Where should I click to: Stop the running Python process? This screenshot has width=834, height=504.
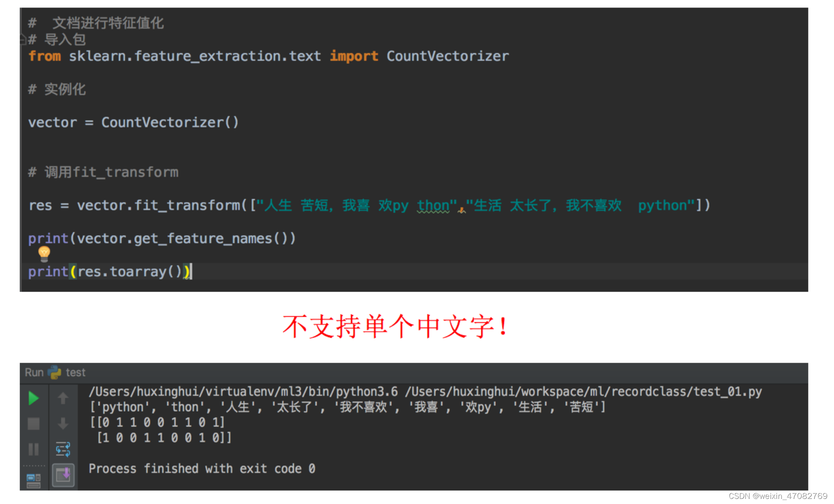pos(34,424)
